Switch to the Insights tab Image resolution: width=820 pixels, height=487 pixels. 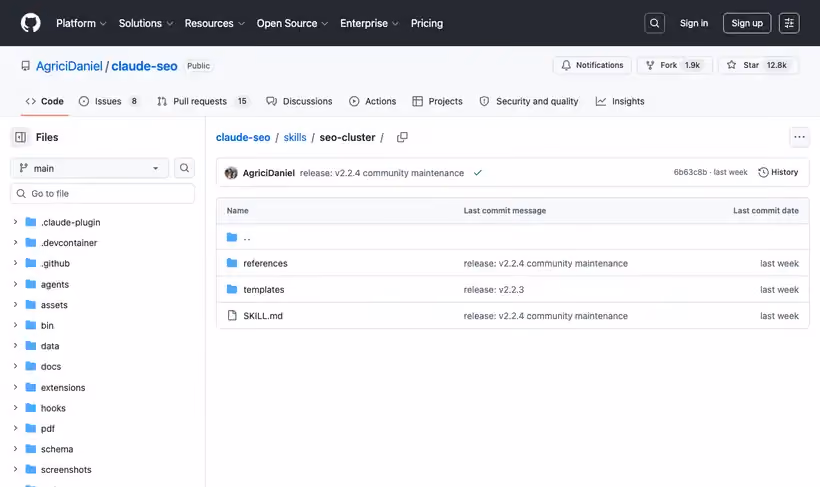tap(620, 101)
